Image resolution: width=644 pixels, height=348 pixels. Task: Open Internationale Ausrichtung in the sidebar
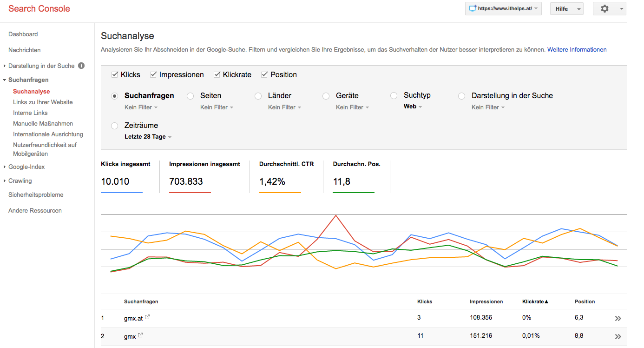pos(48,134)
